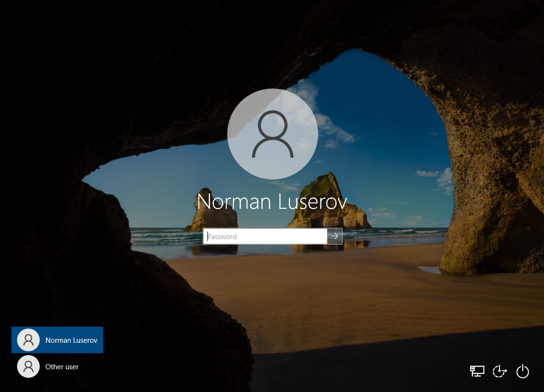Open accessibility tools from the corner icon
Screen dimensions: 544x392
(x=499, y=371)
